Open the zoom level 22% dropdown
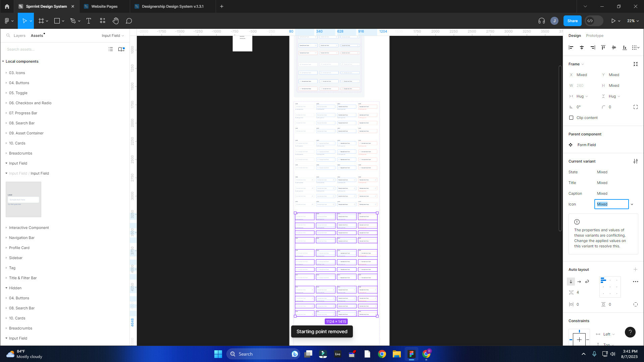Screen dimensions: 644x362 (633, 21)
